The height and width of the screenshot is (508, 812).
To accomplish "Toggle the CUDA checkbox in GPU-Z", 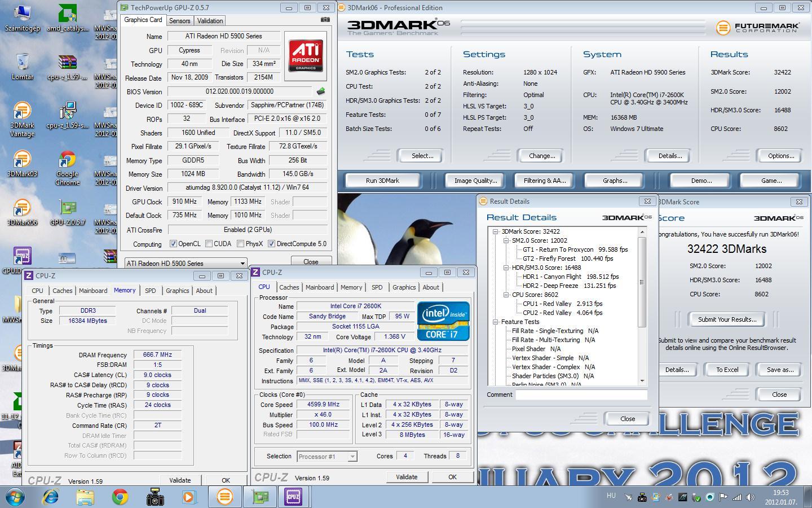I will tap(209, 244).
